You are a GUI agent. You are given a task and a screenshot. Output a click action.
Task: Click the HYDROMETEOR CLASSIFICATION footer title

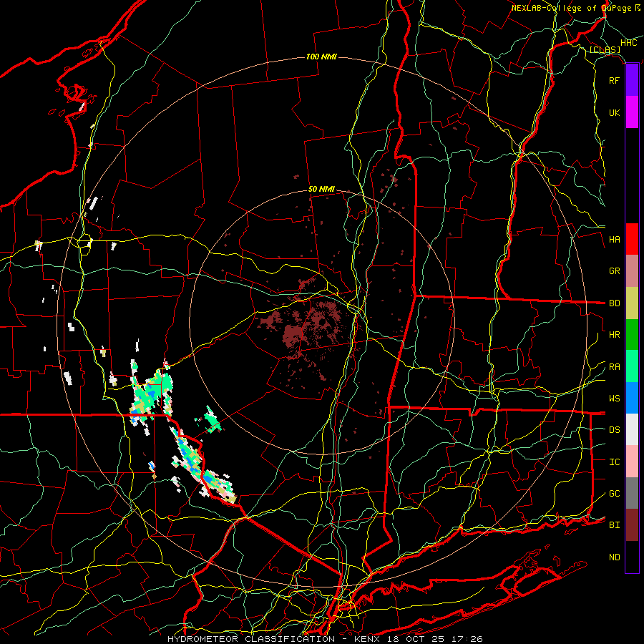[251, 639]
